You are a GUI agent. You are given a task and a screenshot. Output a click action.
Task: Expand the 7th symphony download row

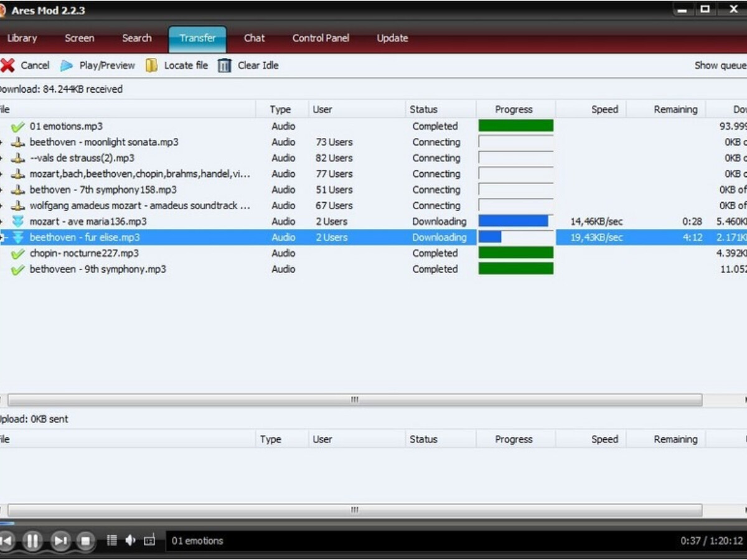click(1, 190)
